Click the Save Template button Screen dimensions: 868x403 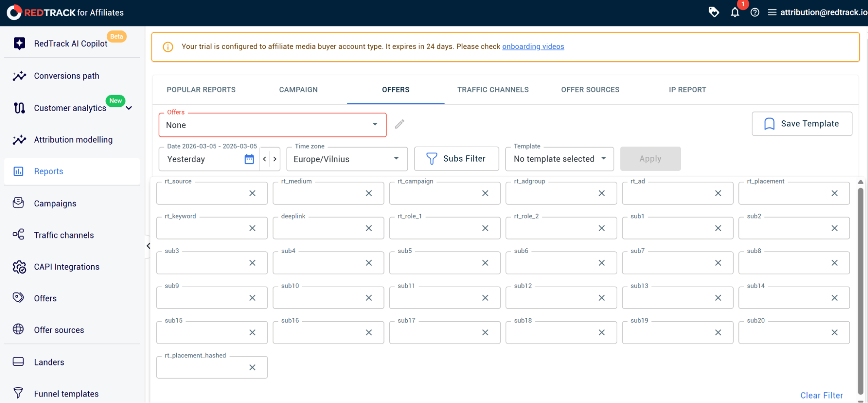[802, 124]
